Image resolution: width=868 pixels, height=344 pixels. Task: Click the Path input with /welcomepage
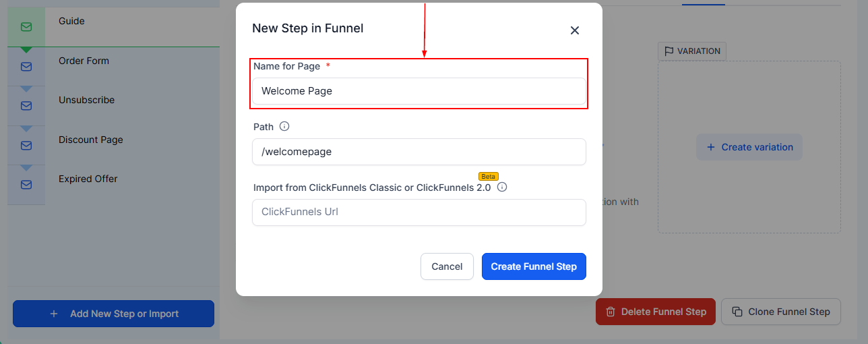point(419,152)
